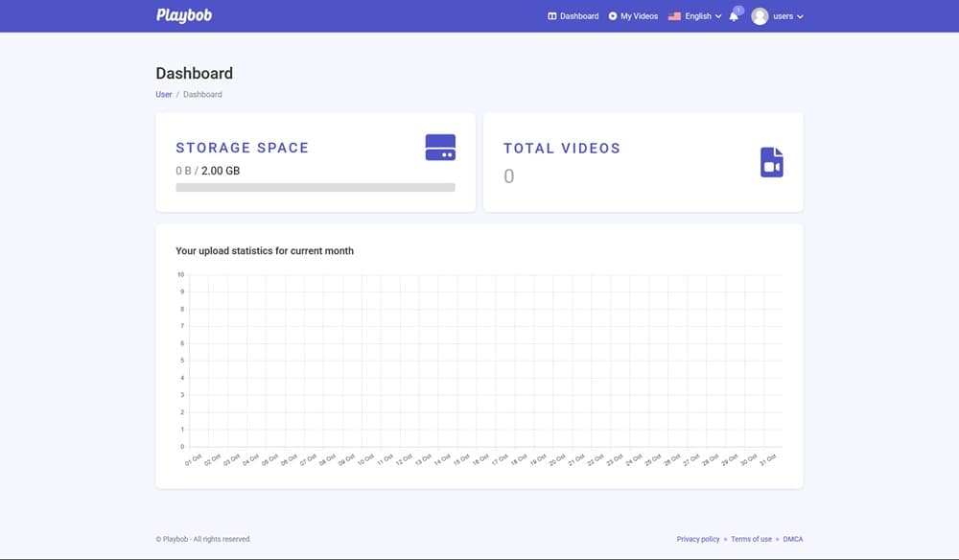Click the User breadcrumb link

click(x=164, y=94)
